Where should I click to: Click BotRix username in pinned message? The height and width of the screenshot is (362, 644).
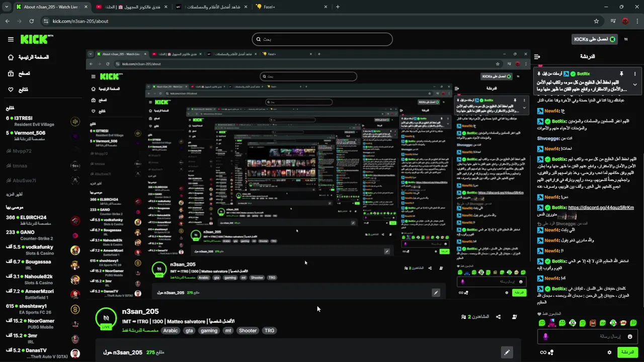(x=583, y=74)
